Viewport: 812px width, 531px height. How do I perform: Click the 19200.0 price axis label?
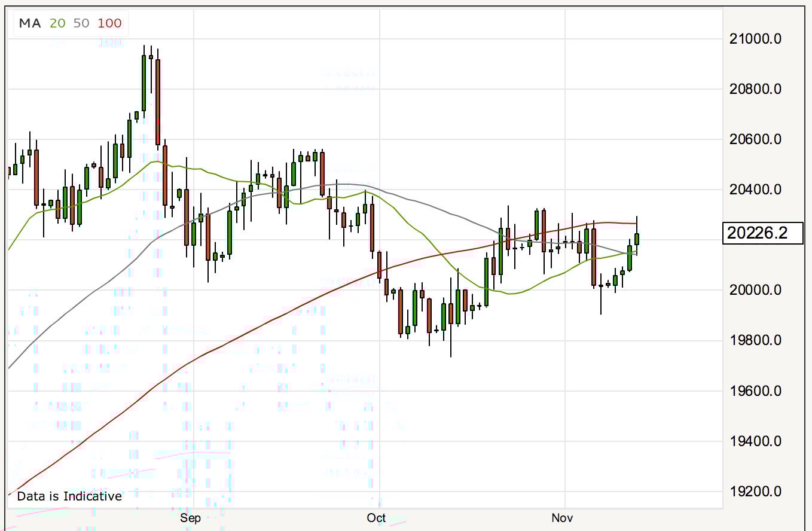point(756,492)
